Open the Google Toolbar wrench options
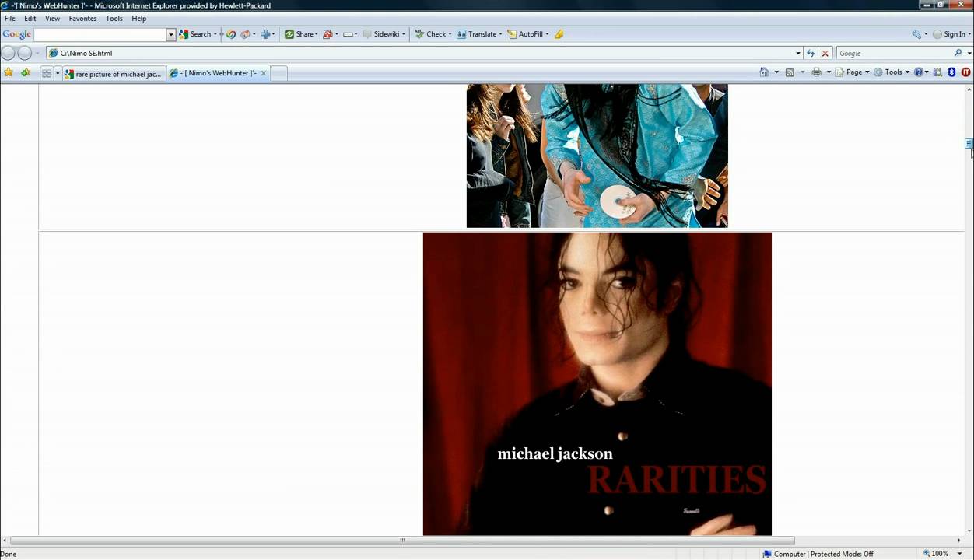This screenshot has height=560, width=974. pyautogui.click(x=917, y=34)
